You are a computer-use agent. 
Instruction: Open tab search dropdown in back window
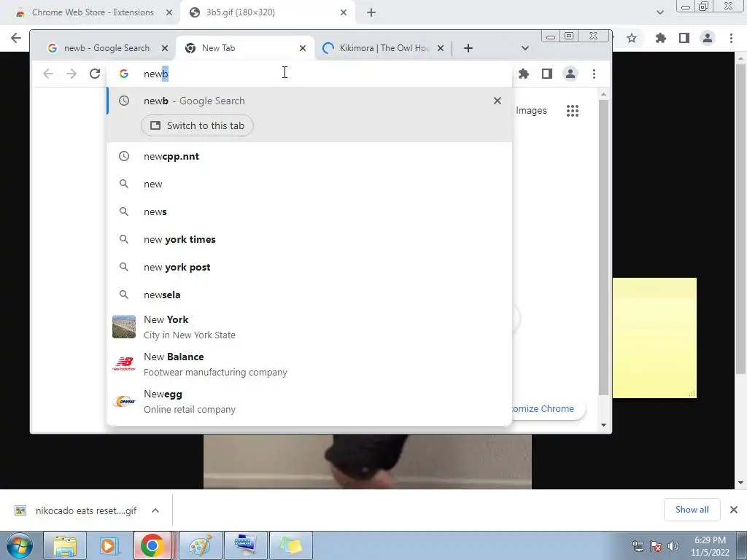[x=659, y=12]
